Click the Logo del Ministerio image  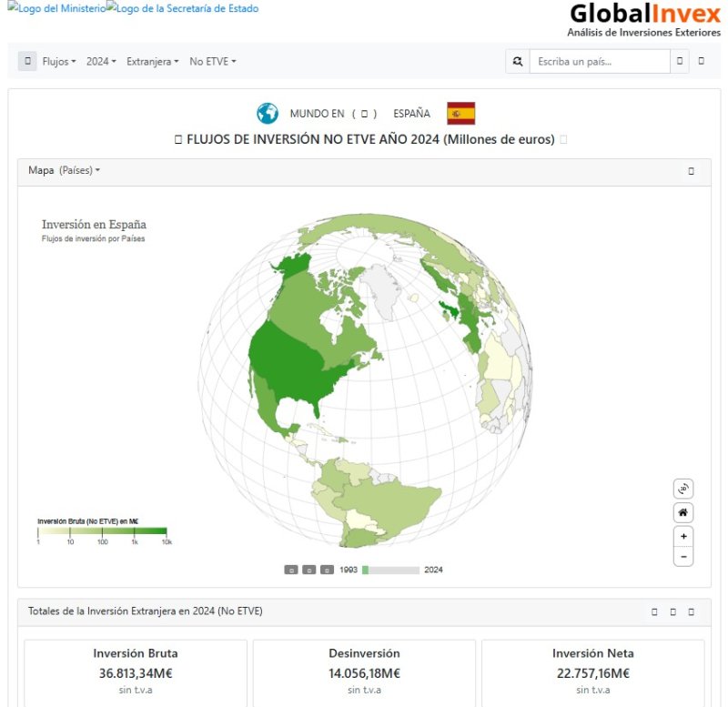(x=56, y=8)
